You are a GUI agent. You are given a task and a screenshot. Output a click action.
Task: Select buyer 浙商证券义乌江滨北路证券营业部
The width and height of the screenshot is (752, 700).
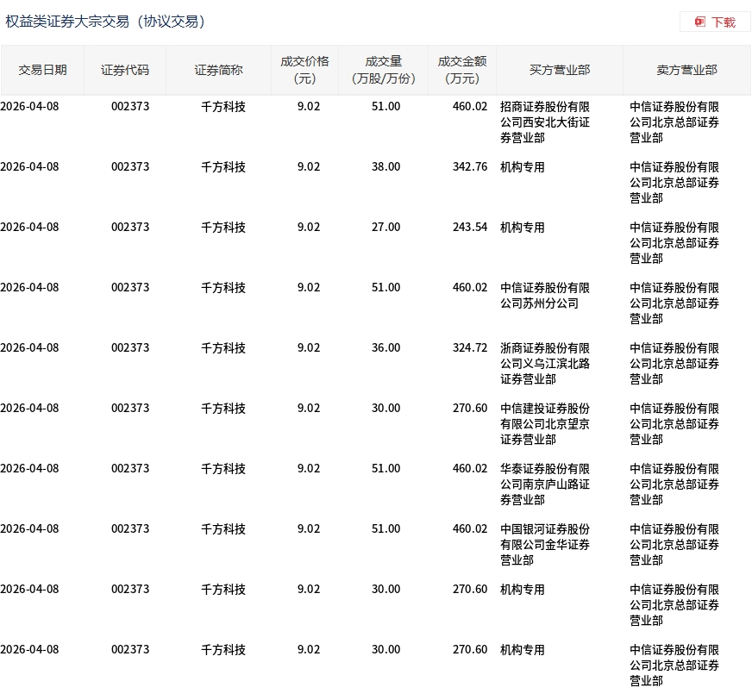(x=545, y=364)
